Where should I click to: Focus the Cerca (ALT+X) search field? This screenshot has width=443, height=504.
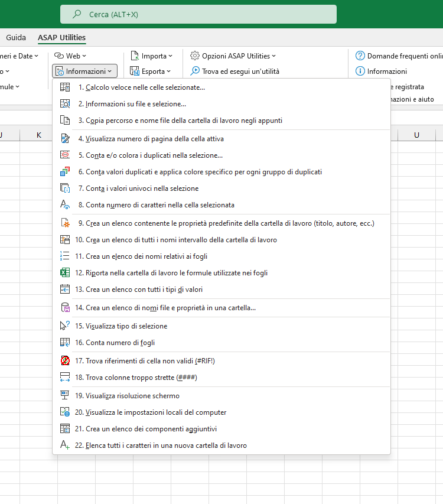(198, 14)
